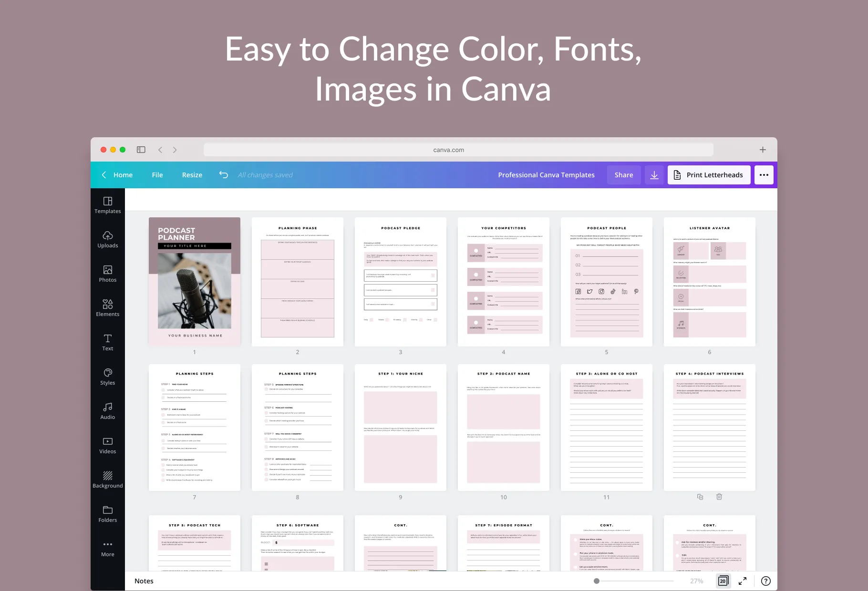Screen dimensions: 868x591
Task: Click the 27% zoom level value
Action: coord(697,581)
